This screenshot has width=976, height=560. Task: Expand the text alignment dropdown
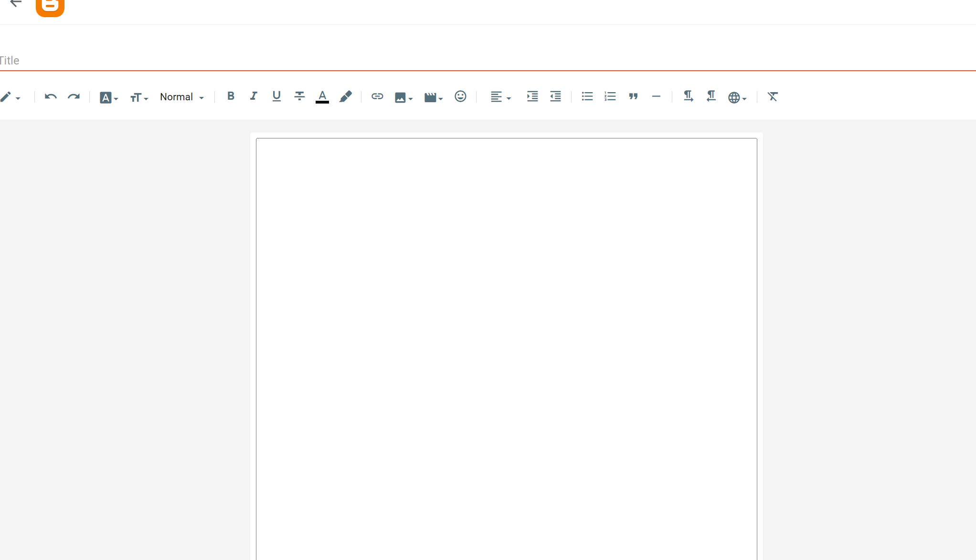[x=500, y=97]
